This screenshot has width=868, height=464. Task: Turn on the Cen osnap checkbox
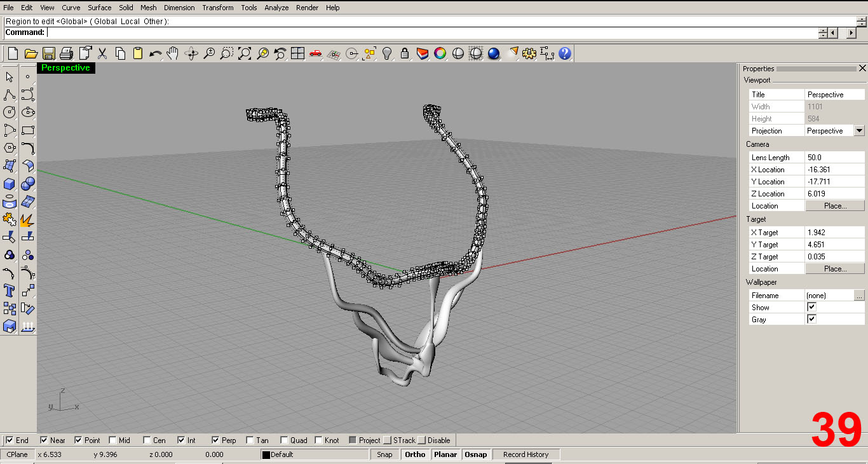click(147, 440)
